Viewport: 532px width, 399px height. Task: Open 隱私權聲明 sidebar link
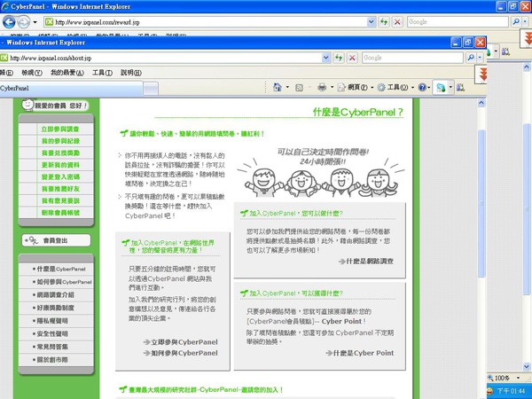51,321
